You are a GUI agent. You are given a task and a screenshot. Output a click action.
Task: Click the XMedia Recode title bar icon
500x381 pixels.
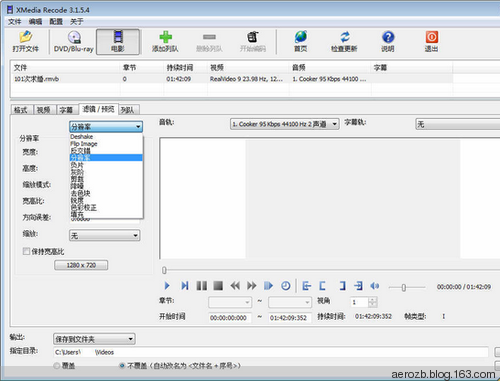point(10,10)
